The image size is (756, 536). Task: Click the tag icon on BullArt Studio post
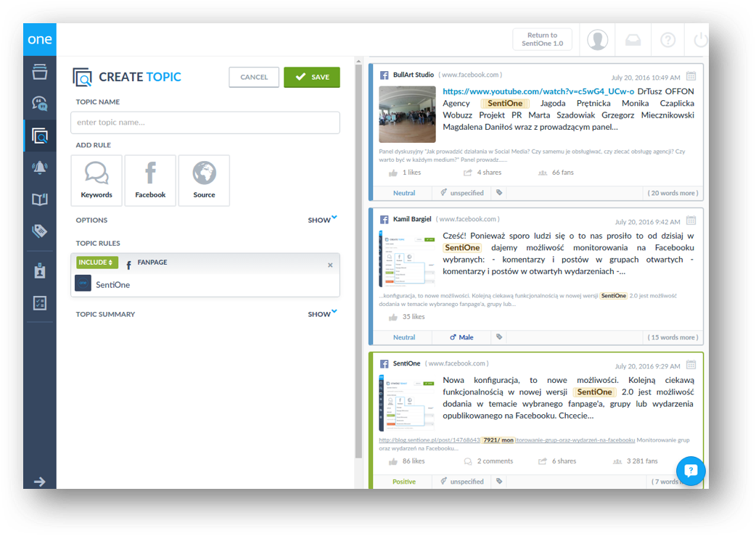pos(499,193)
